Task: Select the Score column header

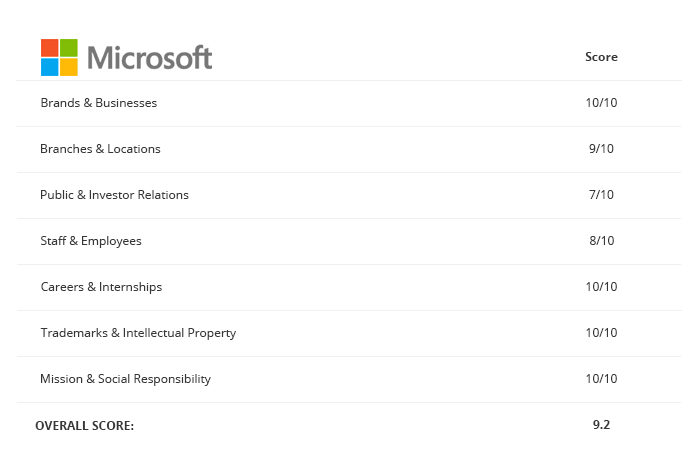Action: point(601,57)
